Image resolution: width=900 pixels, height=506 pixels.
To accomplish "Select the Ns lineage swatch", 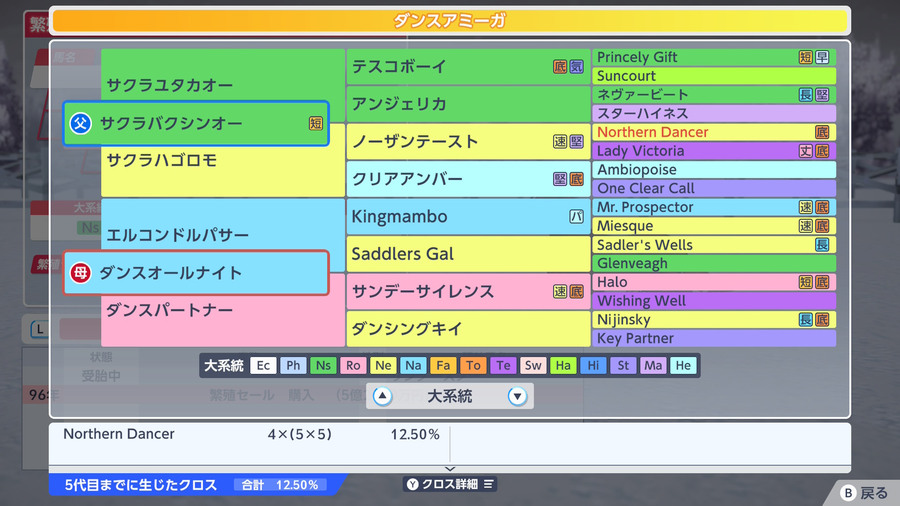I will coord(323,365).
